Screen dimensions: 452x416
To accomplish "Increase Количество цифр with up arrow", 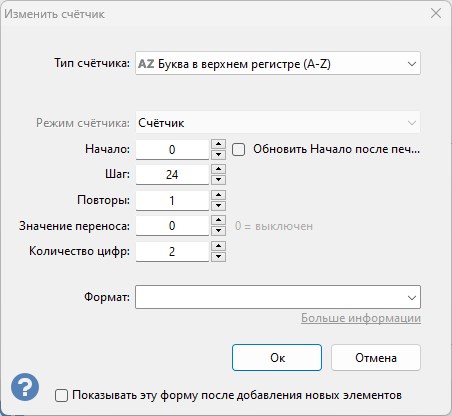I will [218, 246].
